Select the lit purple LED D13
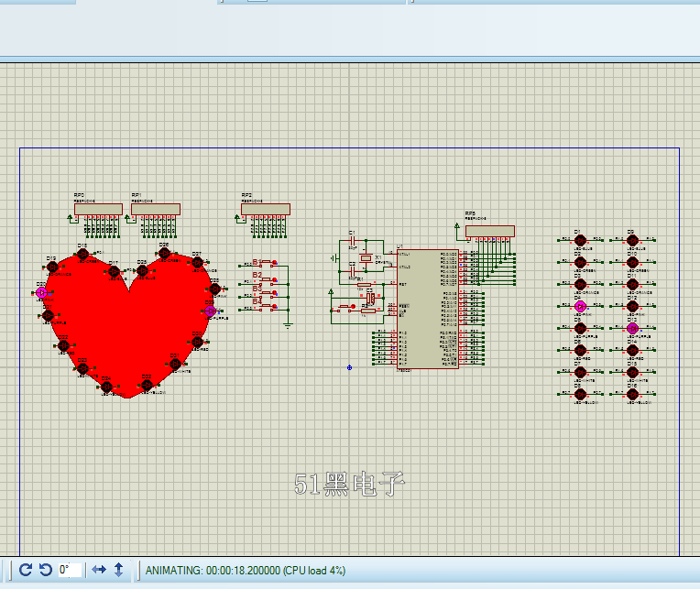The width and height of the screenshot is (700, 589). [x=632, y=329]
